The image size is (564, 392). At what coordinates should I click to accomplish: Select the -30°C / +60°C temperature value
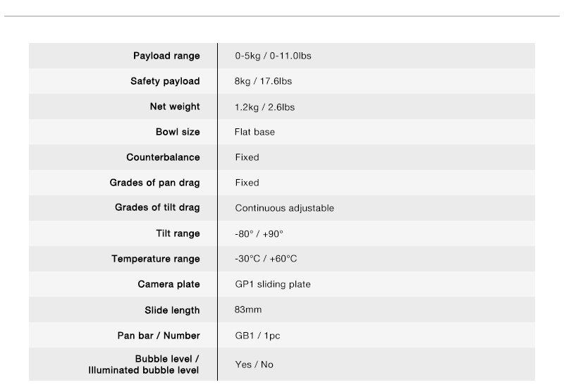tap(266, 259)
